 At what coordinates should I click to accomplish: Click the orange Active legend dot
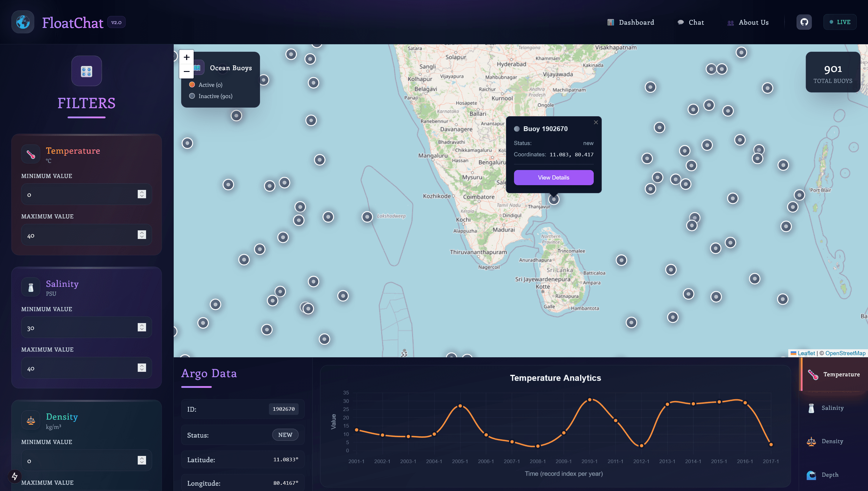(192, 85)
